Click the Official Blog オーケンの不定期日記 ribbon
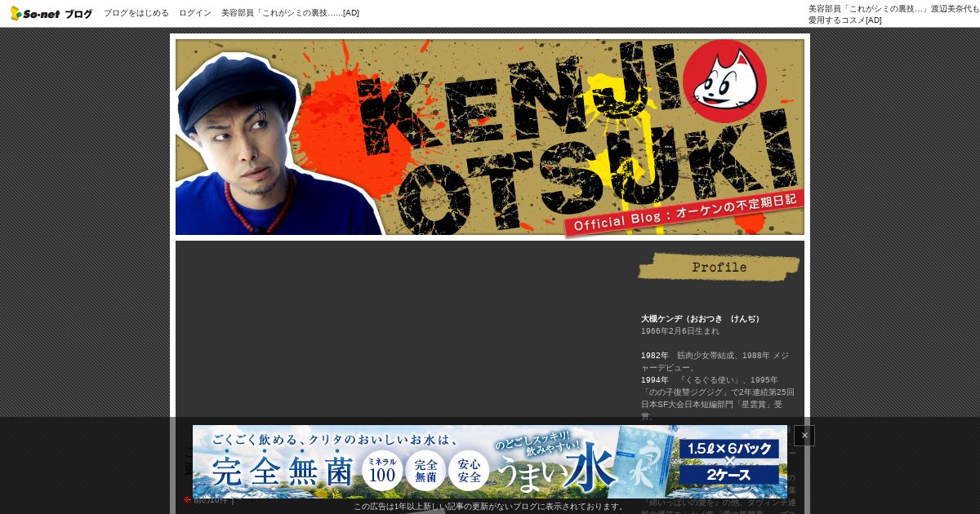 point(684,214)
